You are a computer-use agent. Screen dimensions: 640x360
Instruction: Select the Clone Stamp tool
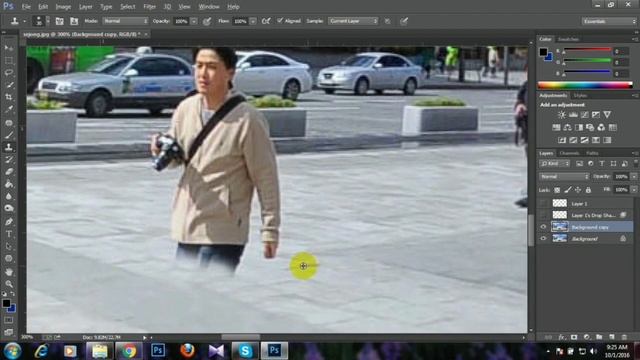click(x=9, y=147)
